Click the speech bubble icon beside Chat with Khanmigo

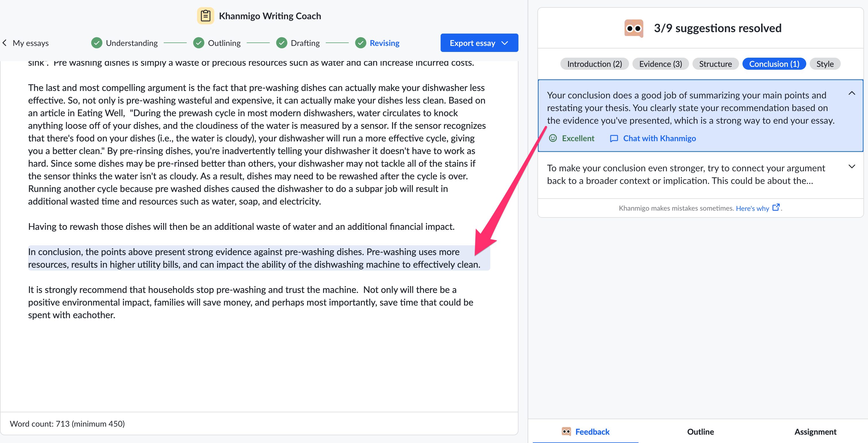[x=614, y=138]
